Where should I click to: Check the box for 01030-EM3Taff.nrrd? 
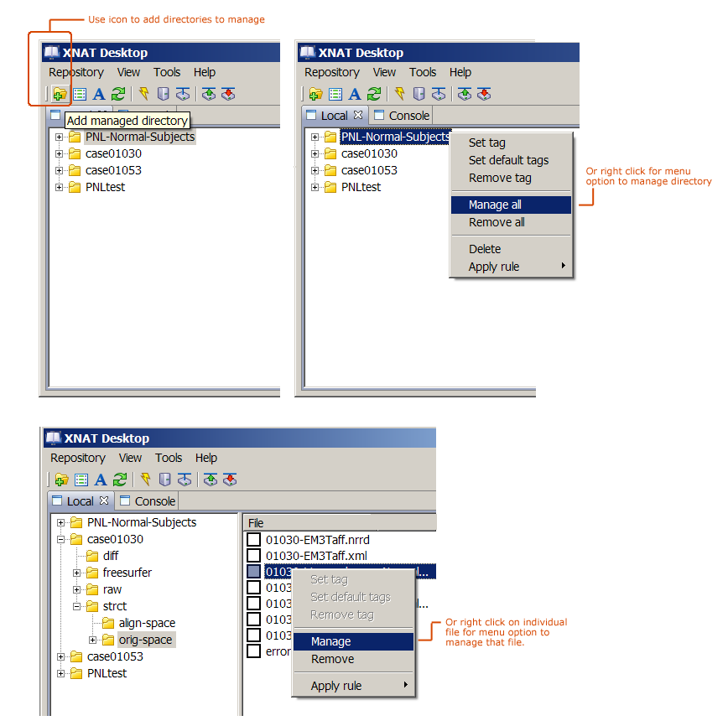point(254,539)
